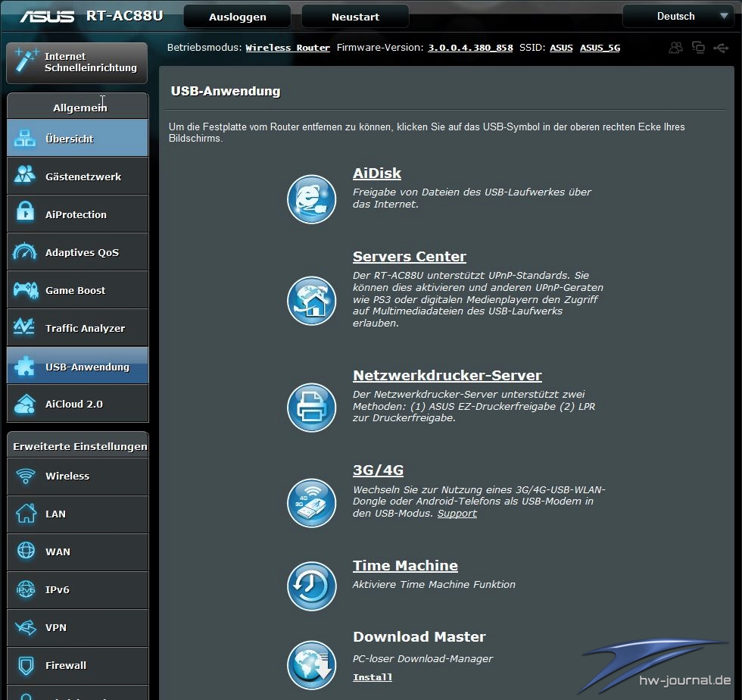Image resolution: width=742 pixels, height=700 pixels.
Task: Click the USB-Anwendung puzzle piece icon
Action: pyautogui.click(x=24, y=366)
